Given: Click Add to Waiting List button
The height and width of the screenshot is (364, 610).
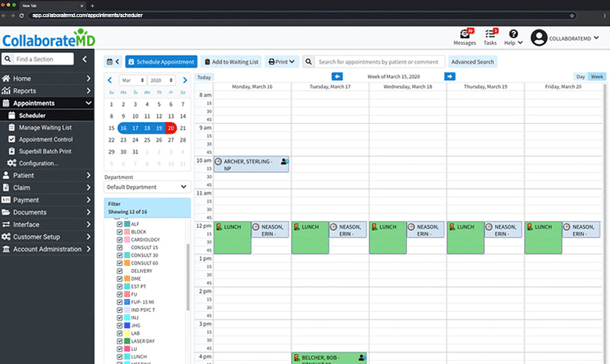Looking at the screenshot, I should tap(232, 62).
